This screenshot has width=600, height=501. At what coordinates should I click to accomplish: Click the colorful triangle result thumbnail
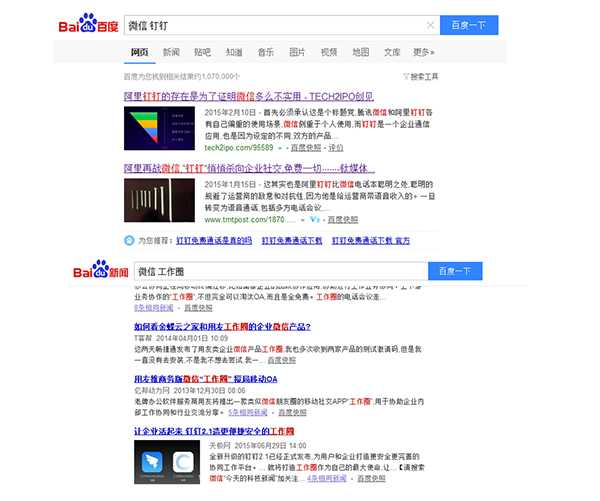point(159,128)
